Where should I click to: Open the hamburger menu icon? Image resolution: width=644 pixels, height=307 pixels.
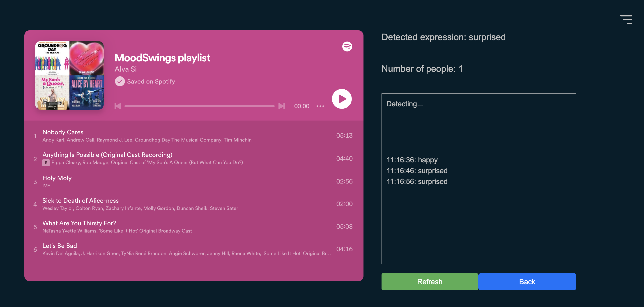pyautogui.click(x=626, y=19)
